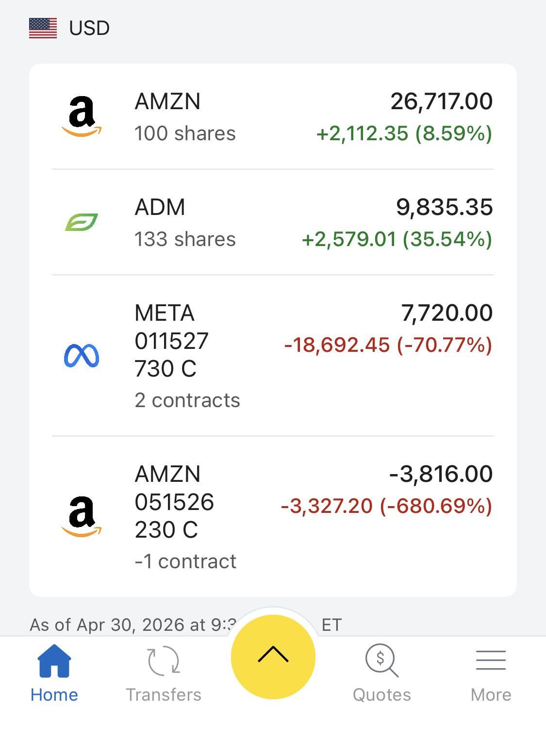
Task: Open the AMZN 051526 230 C position
Action: coord(185,517)
